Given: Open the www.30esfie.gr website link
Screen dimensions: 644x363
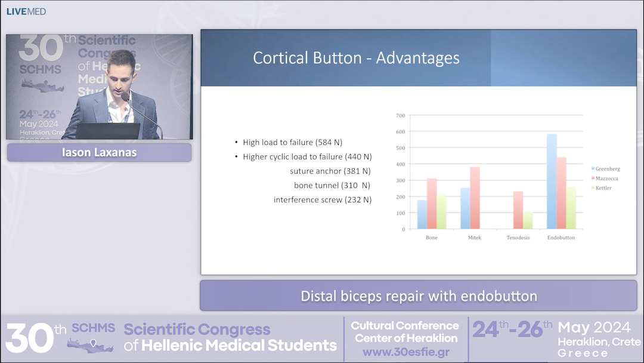Looking at the screenshot, I should [x=405, y=352].
